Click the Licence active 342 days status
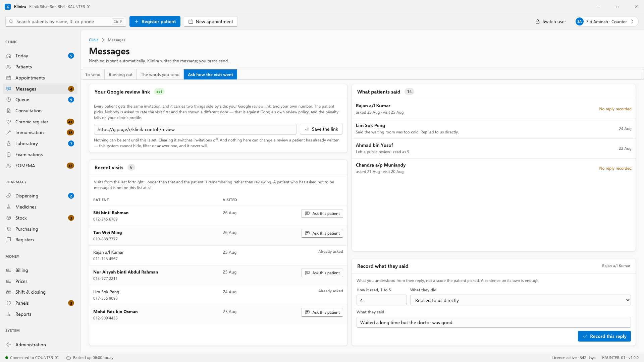The width and height of the screenshot is (644, 362). coord(574,358)
